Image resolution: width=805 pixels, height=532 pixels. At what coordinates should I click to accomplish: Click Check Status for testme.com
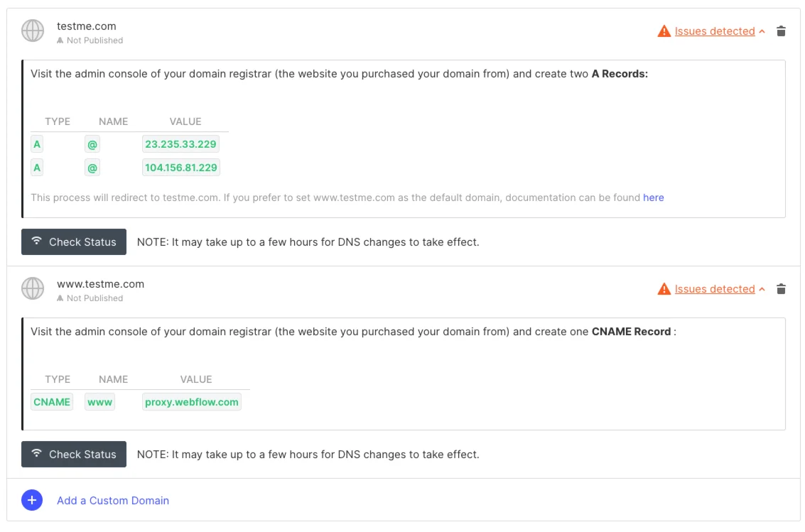[x=74, y=241]
